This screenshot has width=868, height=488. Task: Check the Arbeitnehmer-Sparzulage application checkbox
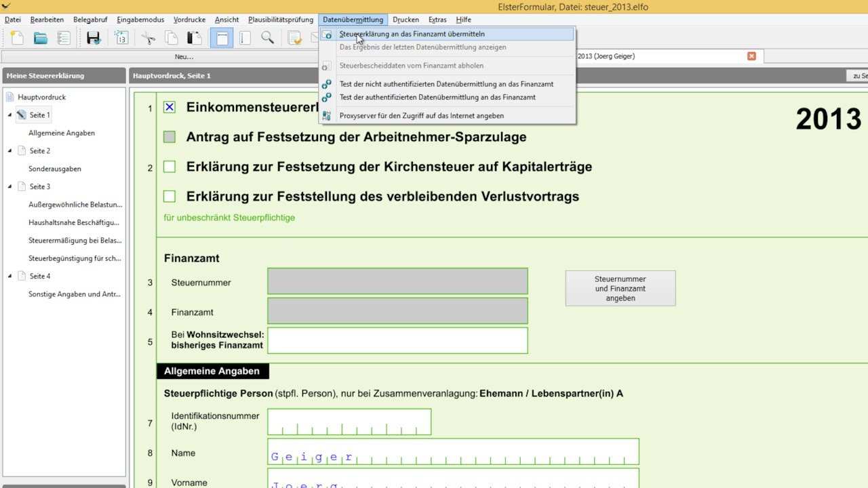tap(170, 137)
